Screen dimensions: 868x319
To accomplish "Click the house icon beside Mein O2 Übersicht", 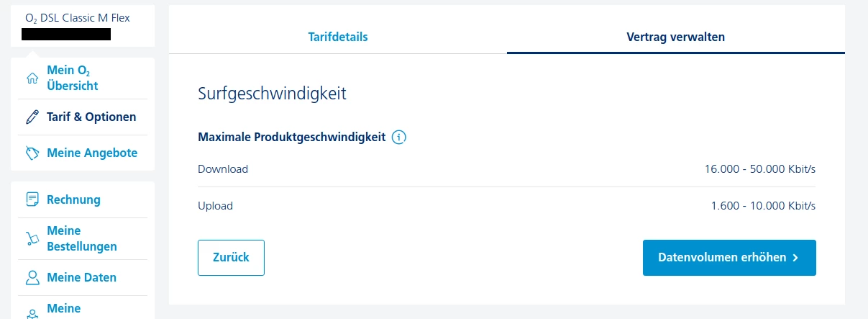I will pos(32,78).
